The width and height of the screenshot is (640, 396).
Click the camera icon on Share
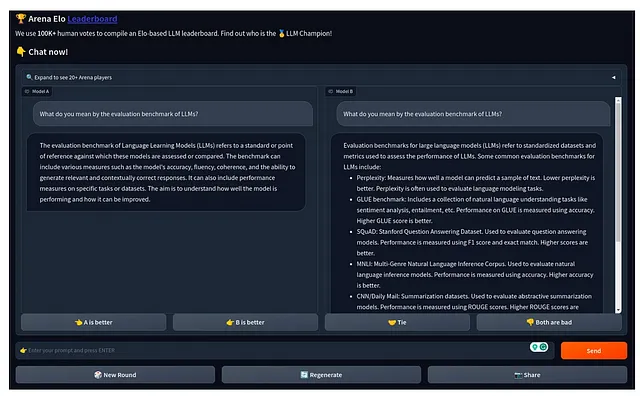tap(518, 375)
